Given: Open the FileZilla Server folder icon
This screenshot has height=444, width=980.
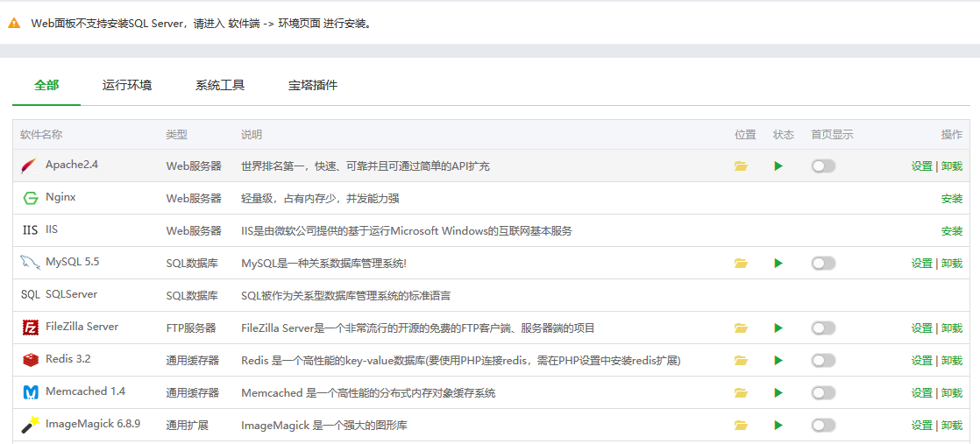Looking at the screenshot, I should [x=741, y=328].
